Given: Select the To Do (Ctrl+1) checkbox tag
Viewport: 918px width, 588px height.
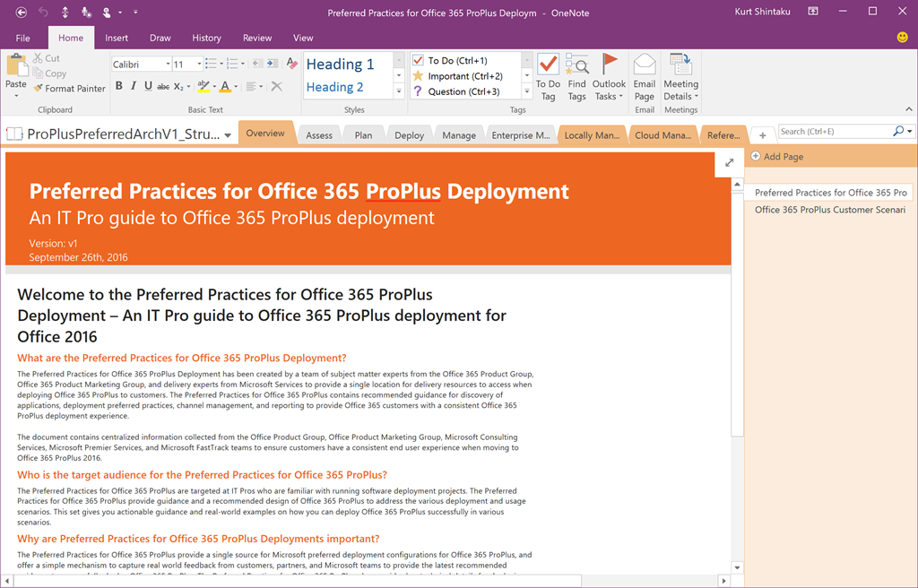Looking at the screenshot, I should click(x=457, y=61).
